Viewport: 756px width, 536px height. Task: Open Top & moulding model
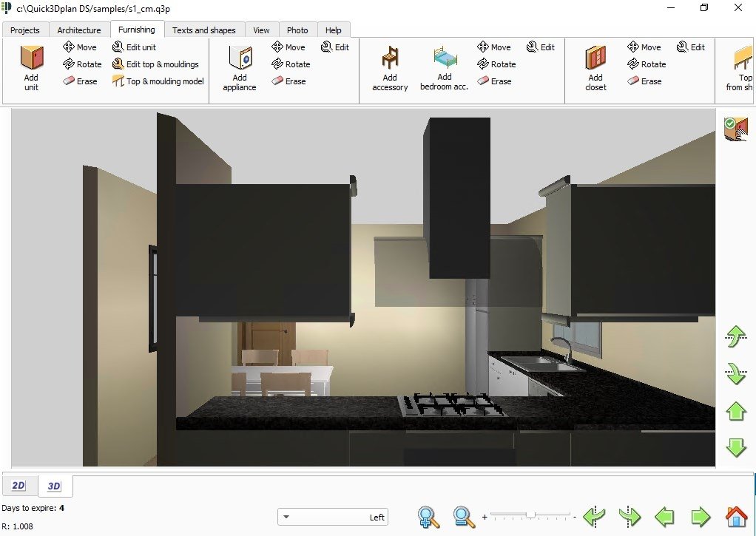pos(158,81)
